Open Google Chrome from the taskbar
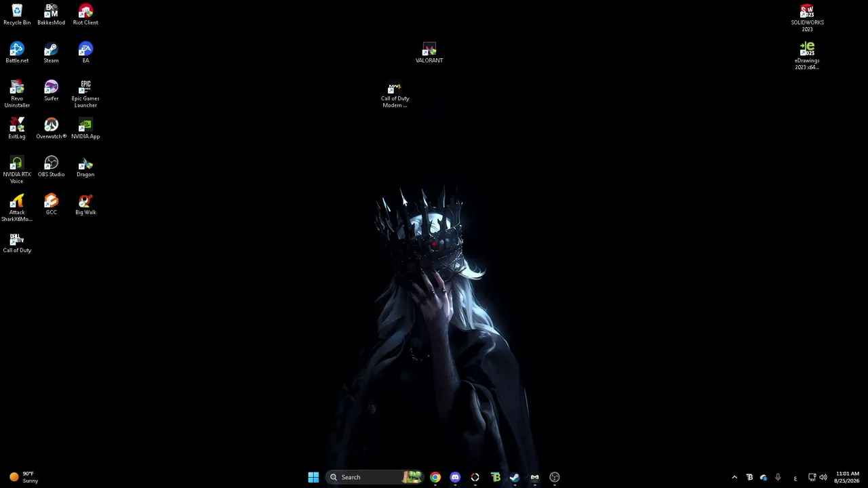Image resolution: width=868 pixels, height=488 pixels. tap(435, 477)
